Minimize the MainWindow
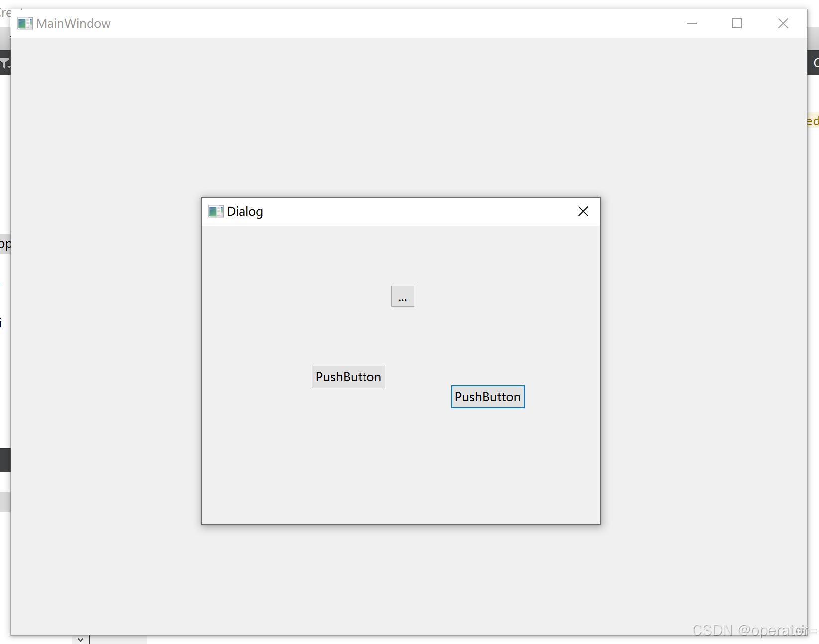Screen dimensions: 819x644 coord(691,23)
